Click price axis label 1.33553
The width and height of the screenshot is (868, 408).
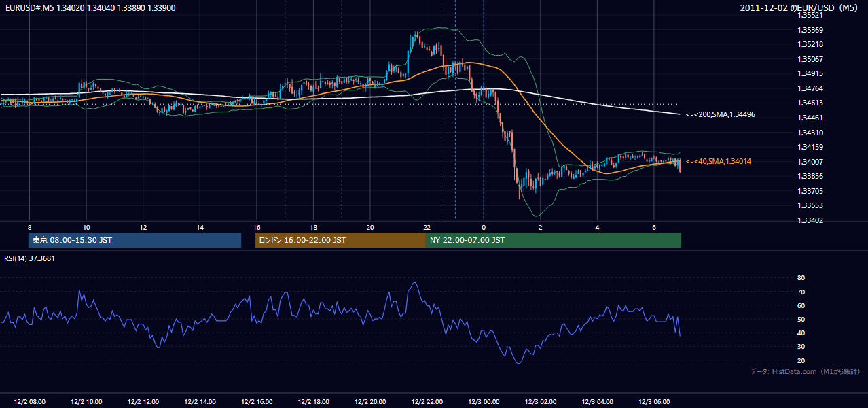click(x=811, y=205)
